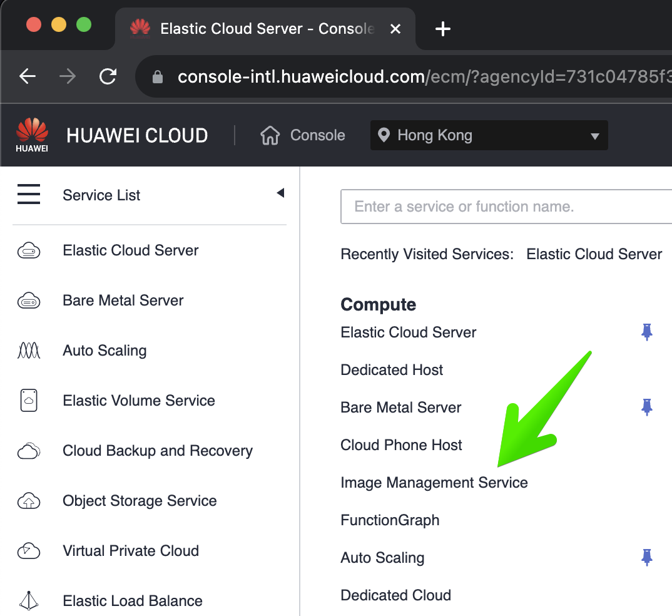Focus the service or function name search box
The height and width of the screenshot is (616, 672).
[x=506, y=207]
